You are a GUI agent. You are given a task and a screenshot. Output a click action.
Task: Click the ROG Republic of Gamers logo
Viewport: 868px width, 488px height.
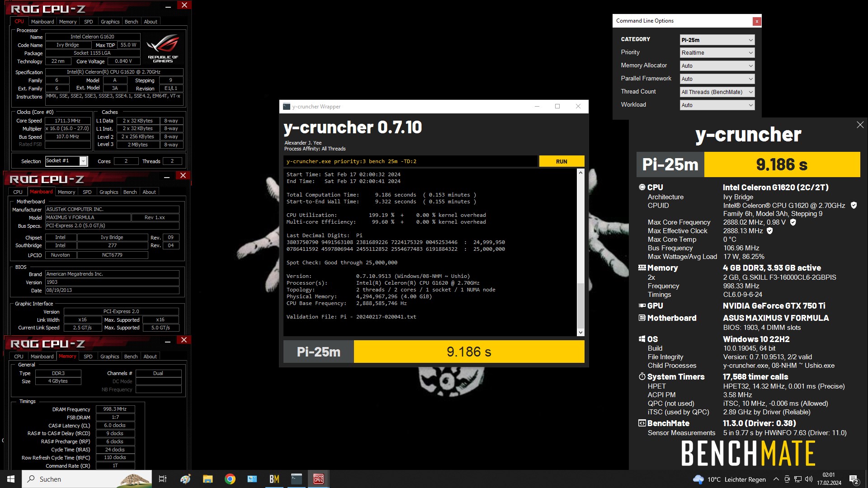coord(163,48)
